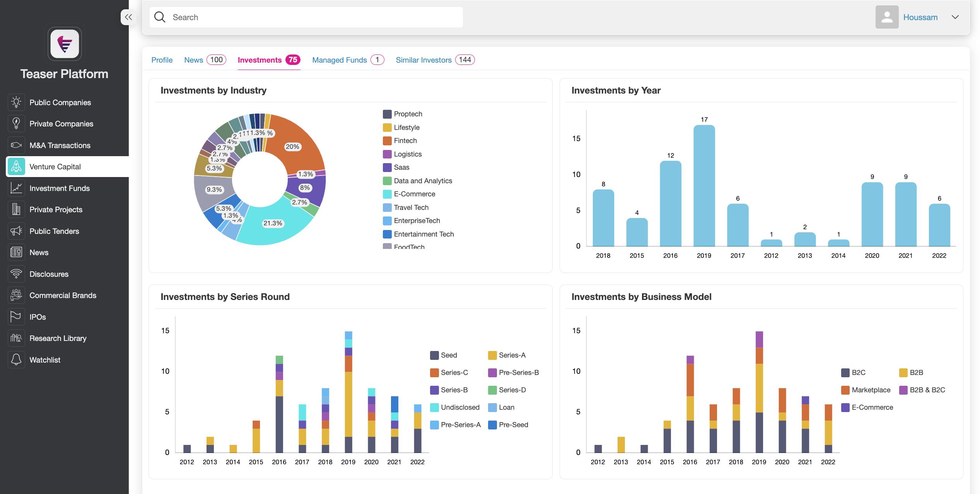The image size is (980, 494).
Task: Click the IPOs flag icon
Action: tap(16, 317)
